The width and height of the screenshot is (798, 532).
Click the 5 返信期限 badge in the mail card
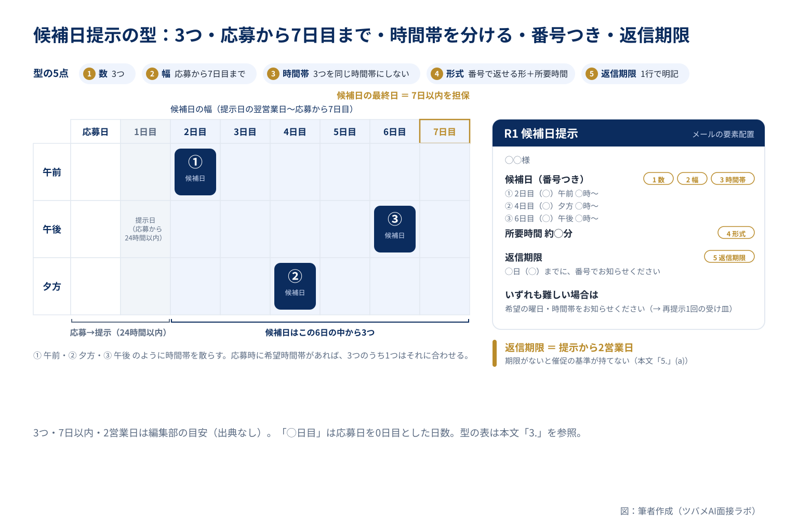(729, 257)
